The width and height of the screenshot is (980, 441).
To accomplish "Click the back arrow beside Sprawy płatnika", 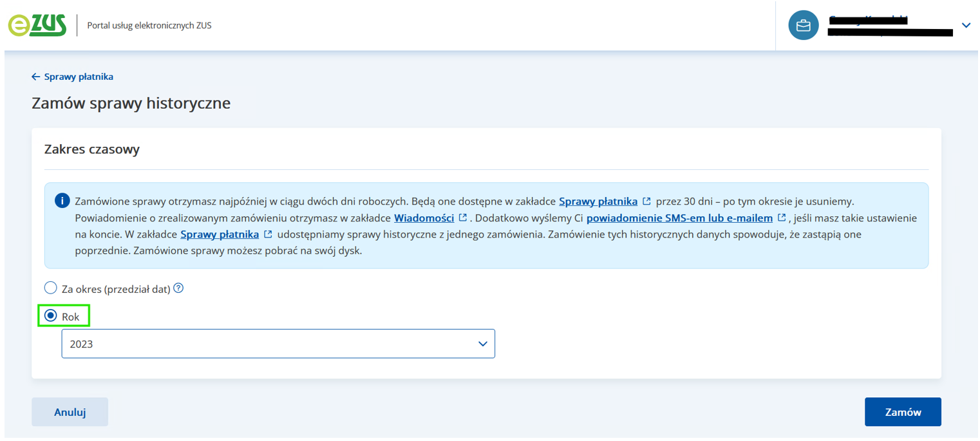I will [x=35, y=77].
